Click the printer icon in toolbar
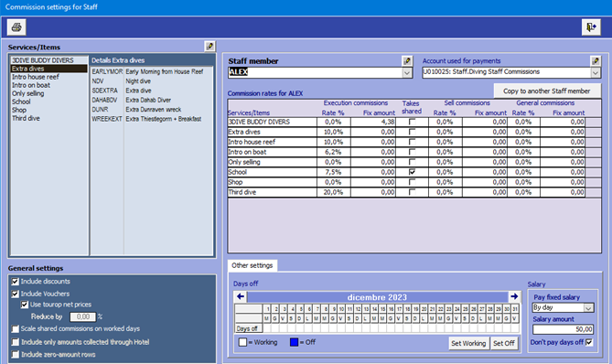Viewport: 612px width, 364px height. (16, 27)
